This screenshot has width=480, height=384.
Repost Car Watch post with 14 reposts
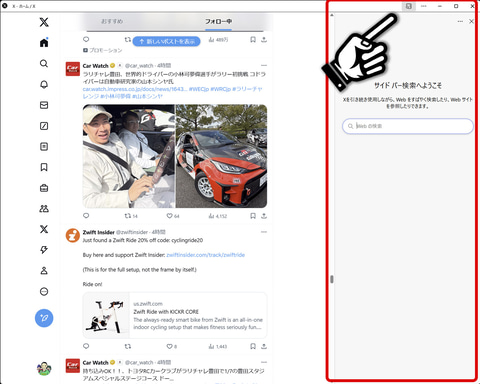coord(131,216)
